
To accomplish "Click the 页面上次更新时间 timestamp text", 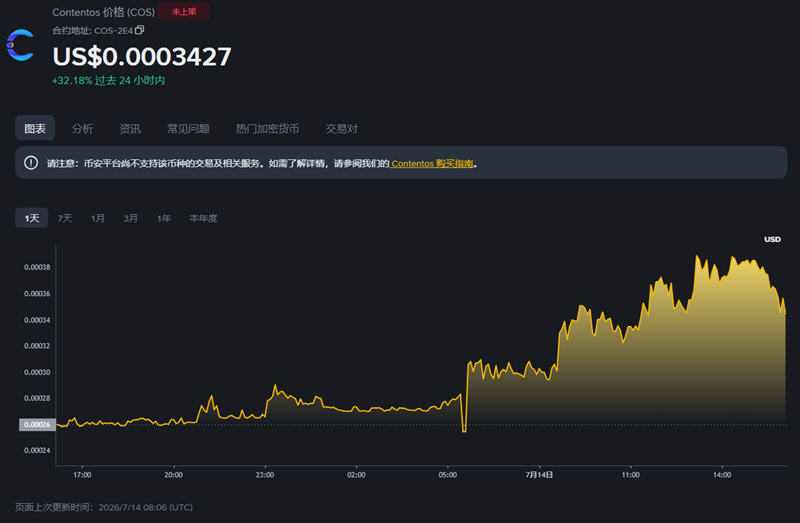I will [x=104, y=507].
